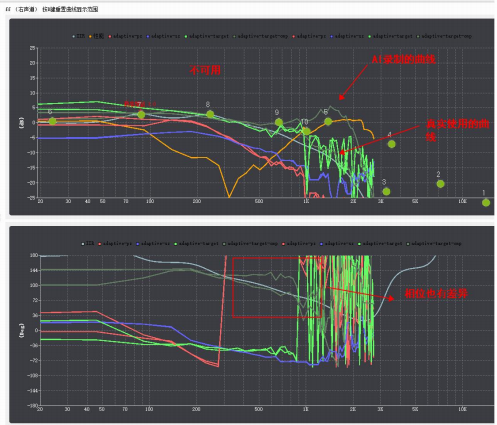
Task: Toggle first adaptive-target-cmp legend in phase chart
Action: pos(250,244)
